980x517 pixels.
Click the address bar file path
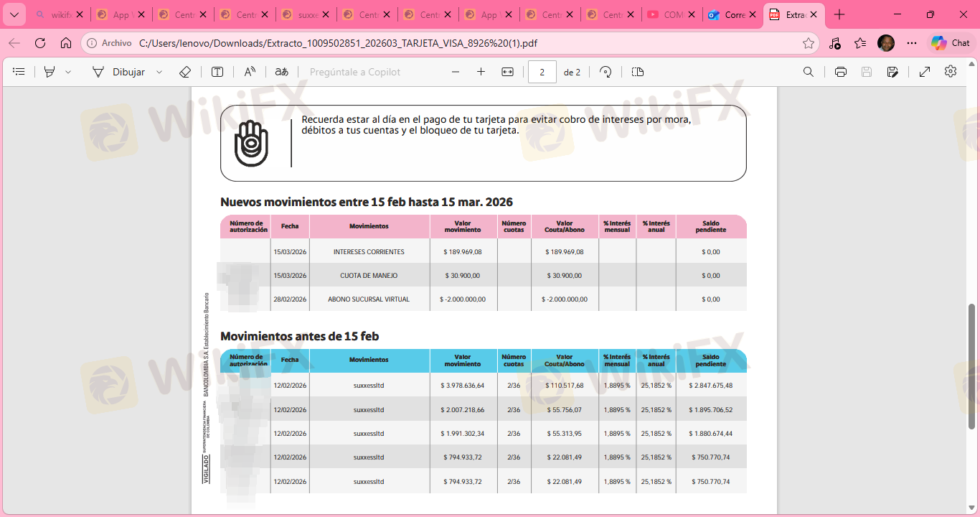[x=338, y=43]
